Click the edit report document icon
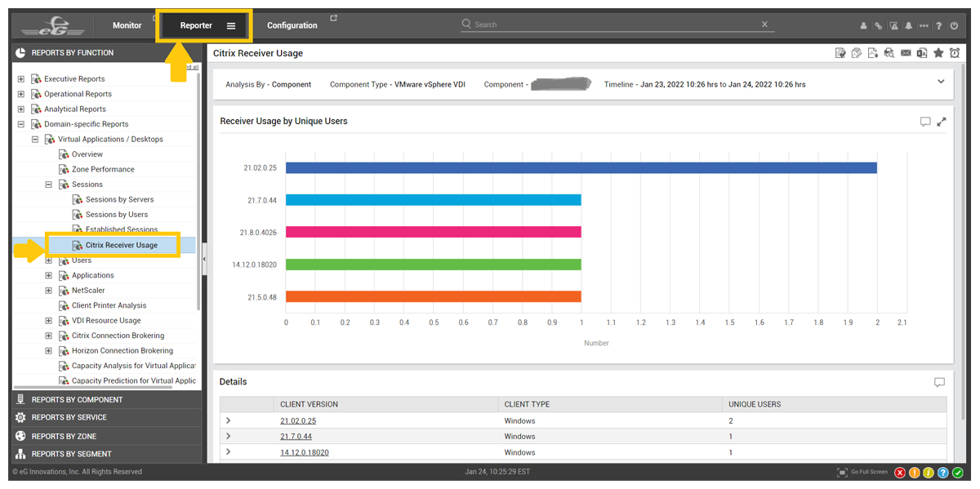 tap(840, 53)
